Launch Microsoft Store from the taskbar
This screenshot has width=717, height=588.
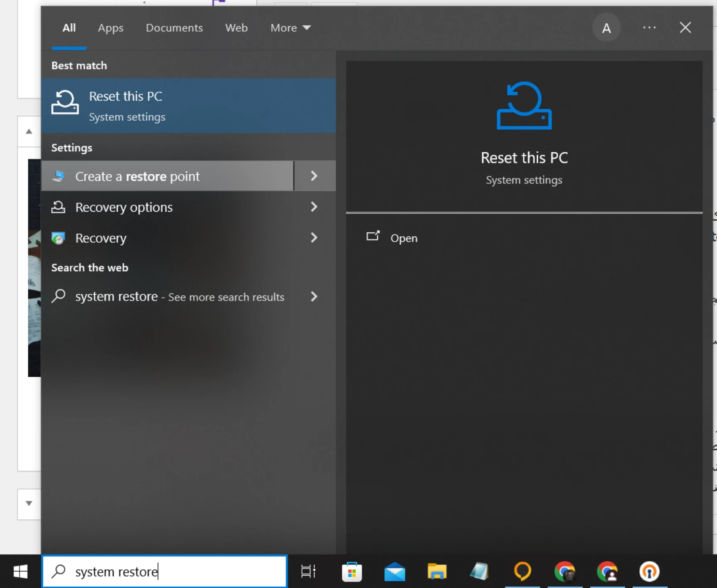pos(352,571)
